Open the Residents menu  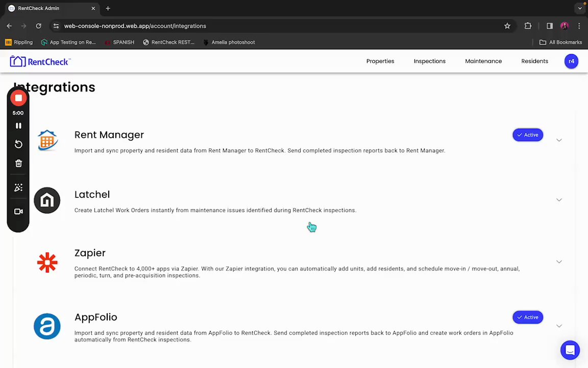(x=534, y=61)
